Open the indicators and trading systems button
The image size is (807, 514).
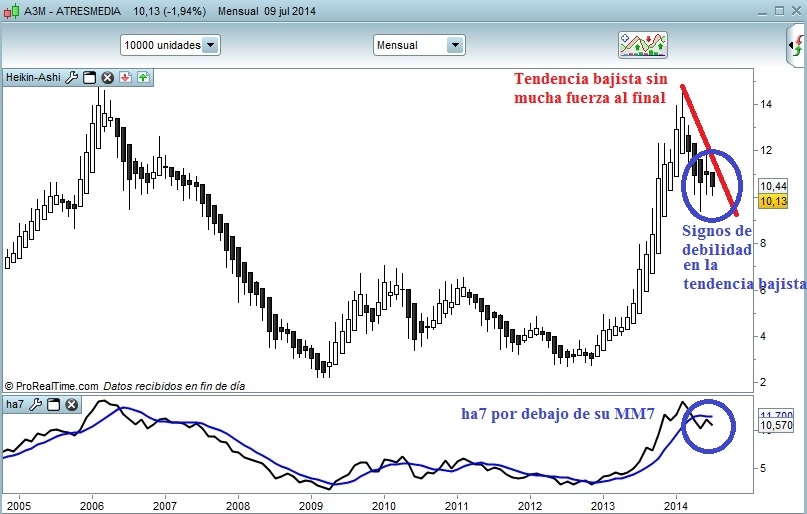point(643,45)
